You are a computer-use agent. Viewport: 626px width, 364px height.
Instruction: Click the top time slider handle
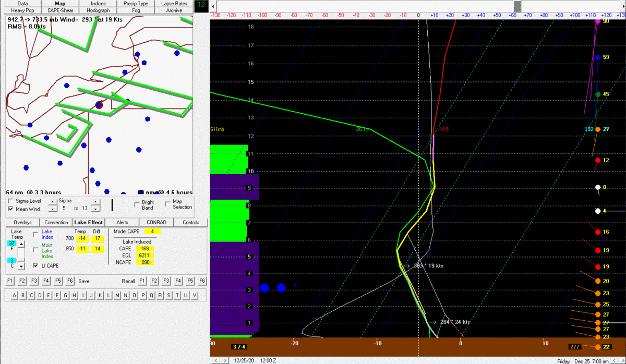tap(517, 6)
